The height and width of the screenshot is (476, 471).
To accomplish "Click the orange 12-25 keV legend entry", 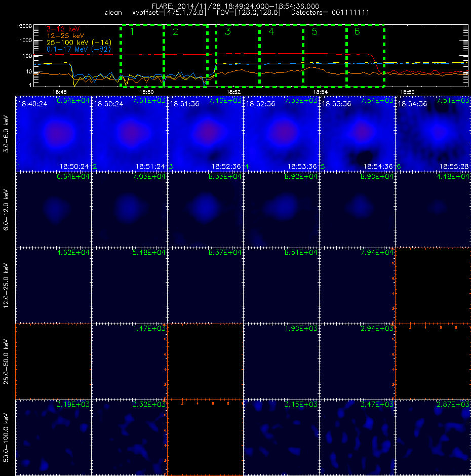I will point(65,36).
